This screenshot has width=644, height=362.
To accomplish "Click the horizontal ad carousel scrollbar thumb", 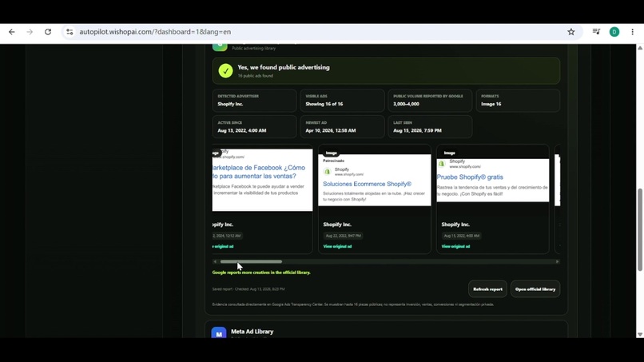I will 251,261.
